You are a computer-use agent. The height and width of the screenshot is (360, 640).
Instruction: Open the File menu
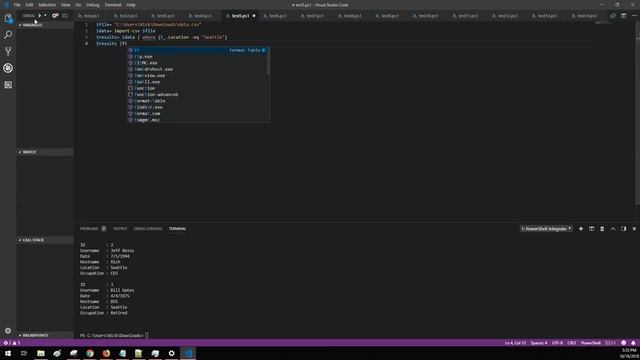[x=17, y=5]
